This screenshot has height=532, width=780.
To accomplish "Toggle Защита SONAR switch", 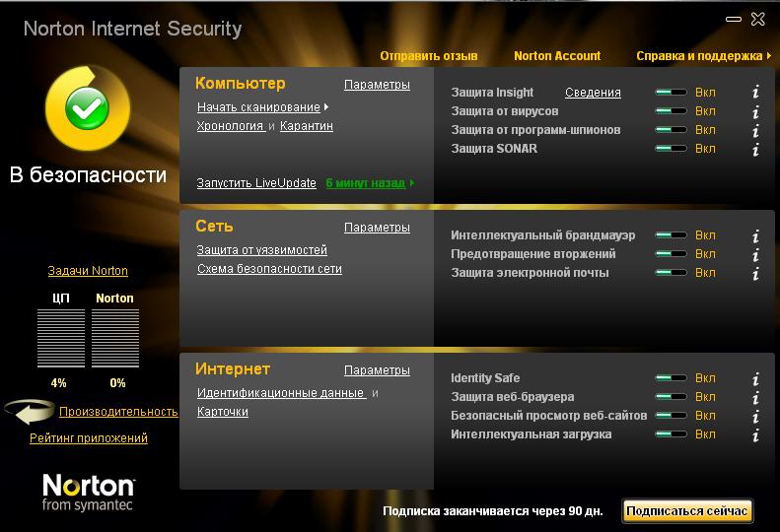I will 672,148.
